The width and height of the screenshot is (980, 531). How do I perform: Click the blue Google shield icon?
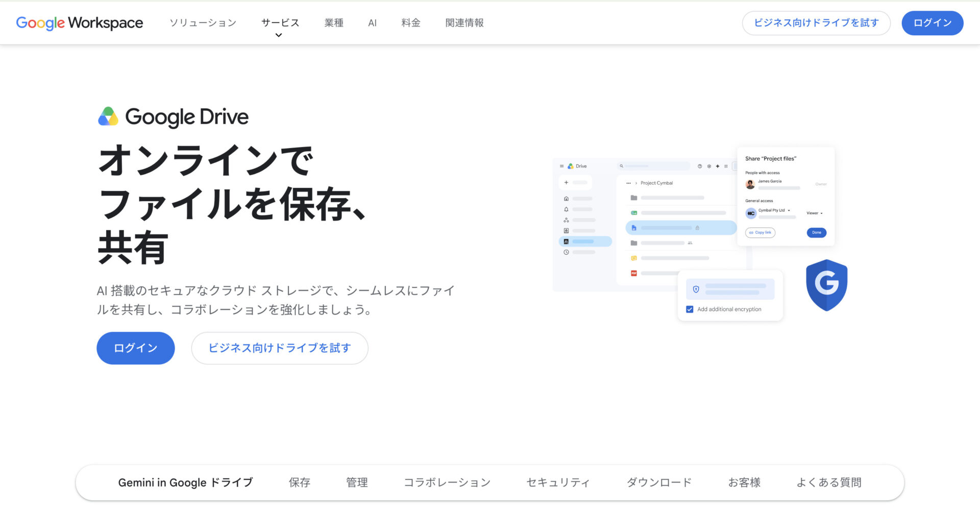click(x=826, y=285)
